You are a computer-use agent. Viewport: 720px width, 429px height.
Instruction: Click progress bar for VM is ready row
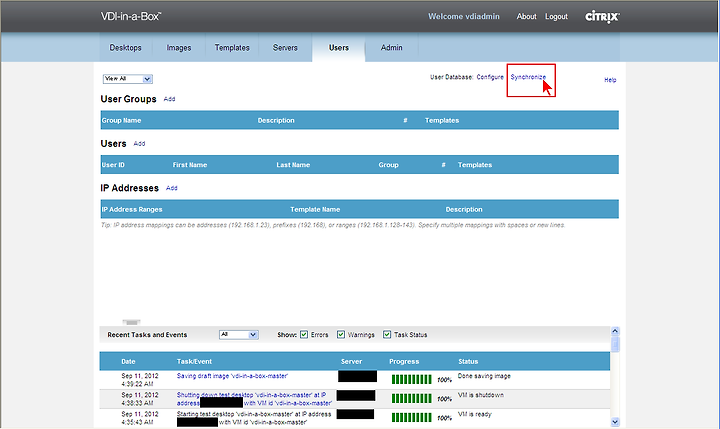click(411, 417)
